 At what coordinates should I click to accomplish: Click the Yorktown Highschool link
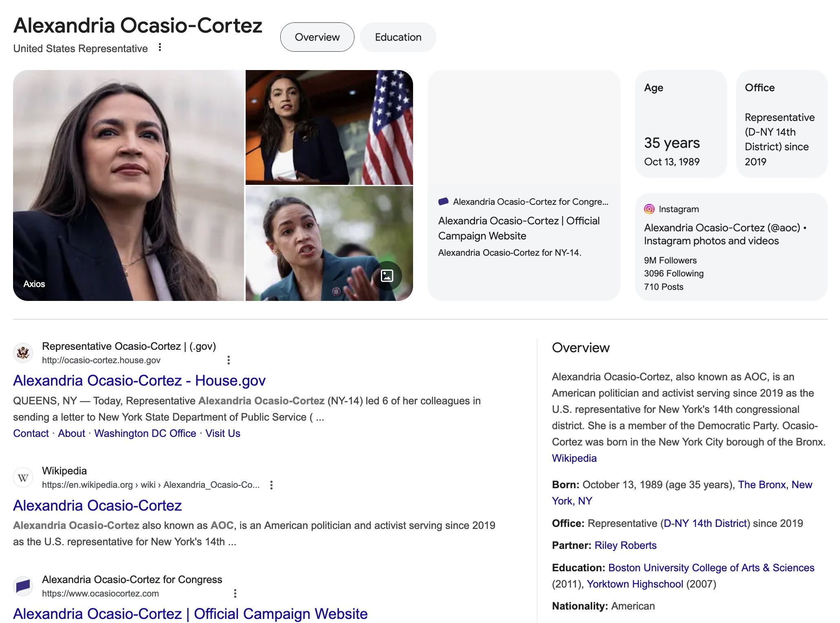point(635,584)
